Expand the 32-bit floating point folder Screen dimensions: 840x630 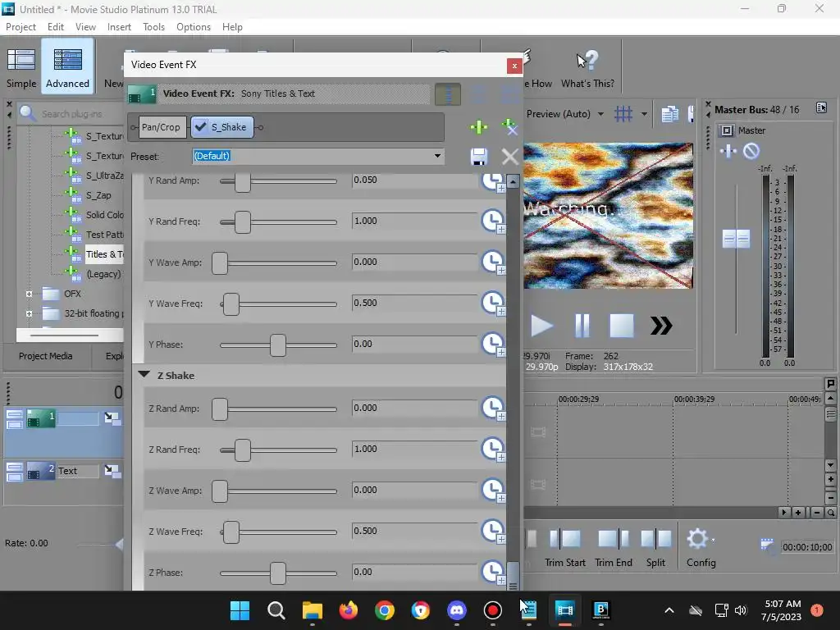click(x=29, y=313)
